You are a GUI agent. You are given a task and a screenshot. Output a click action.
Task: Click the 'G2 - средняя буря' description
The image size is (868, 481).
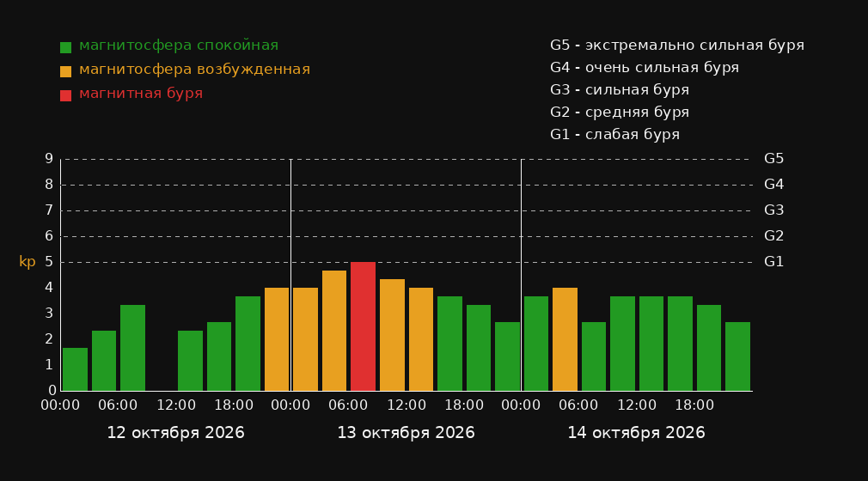(620, 113)
